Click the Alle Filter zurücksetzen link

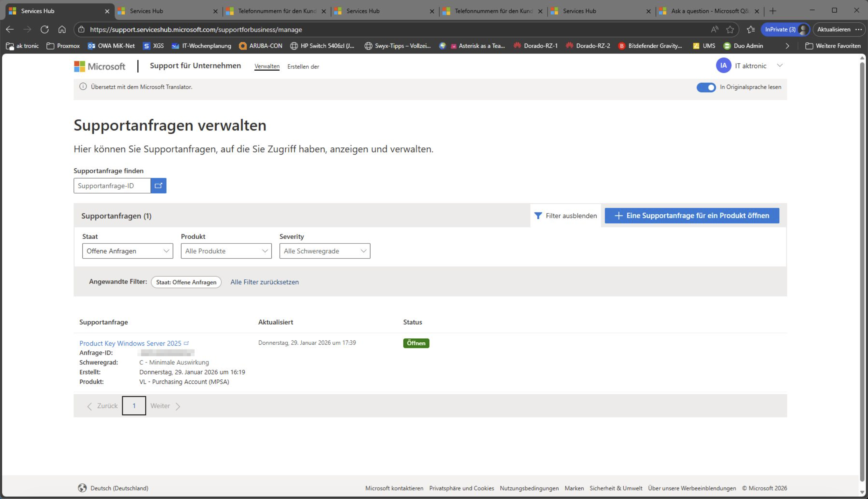click(x=264, y=282)
